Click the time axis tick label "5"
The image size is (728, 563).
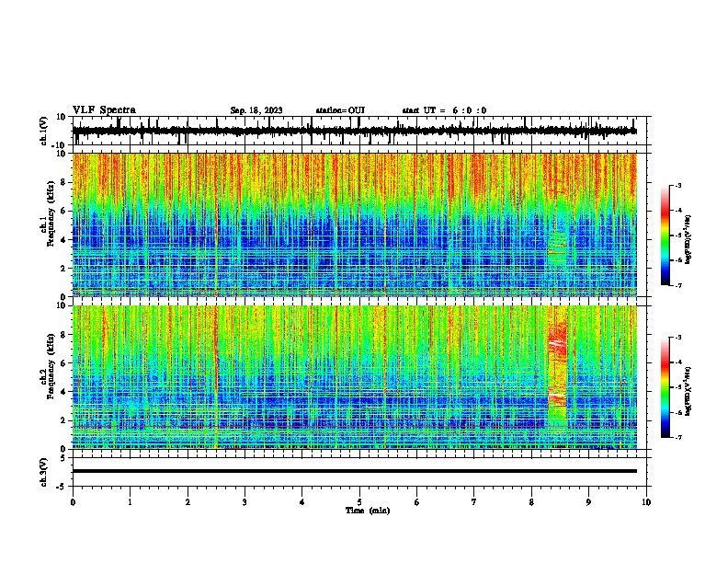(x=359, y=502)
